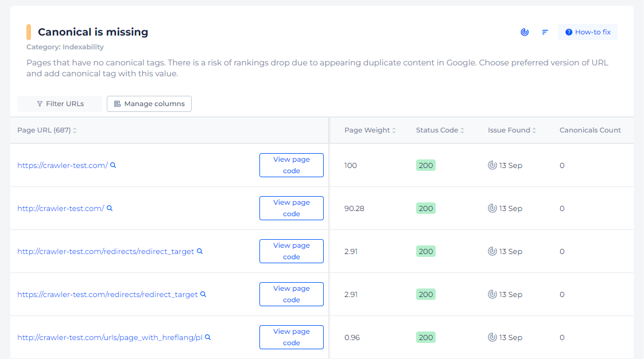Click the Category: Indexability label

(x=65, y=47)
